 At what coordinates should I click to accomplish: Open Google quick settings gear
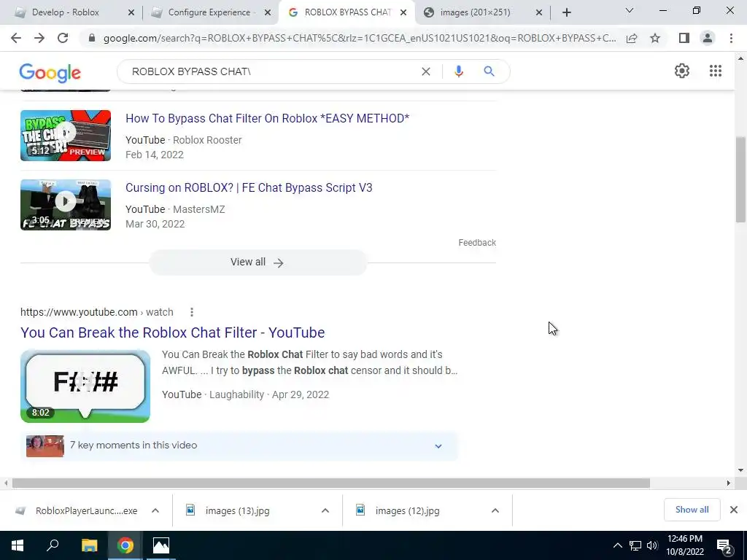pyautogui.click(x=682, y=71)
